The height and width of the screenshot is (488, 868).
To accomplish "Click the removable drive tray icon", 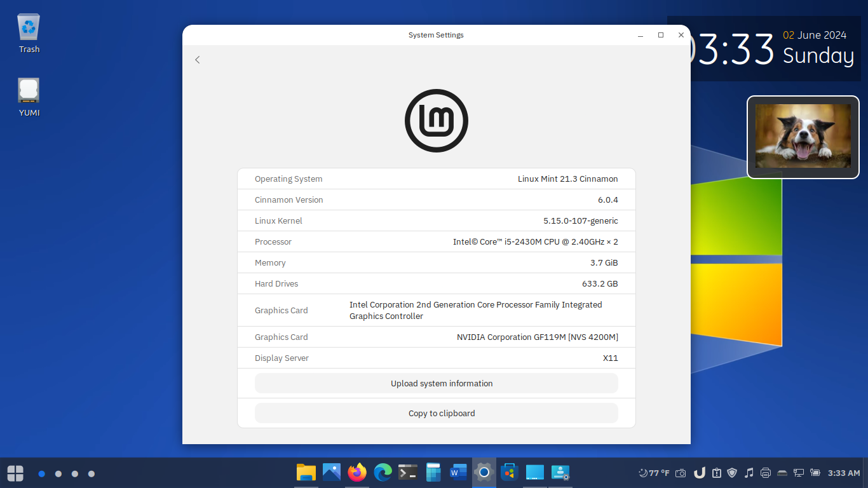I will [x=782, y=473].
